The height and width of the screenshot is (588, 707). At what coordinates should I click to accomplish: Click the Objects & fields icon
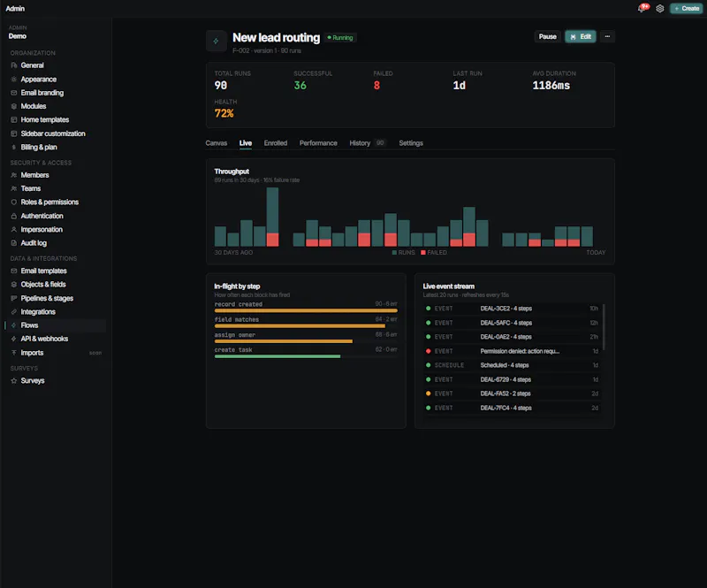point(14,285)
